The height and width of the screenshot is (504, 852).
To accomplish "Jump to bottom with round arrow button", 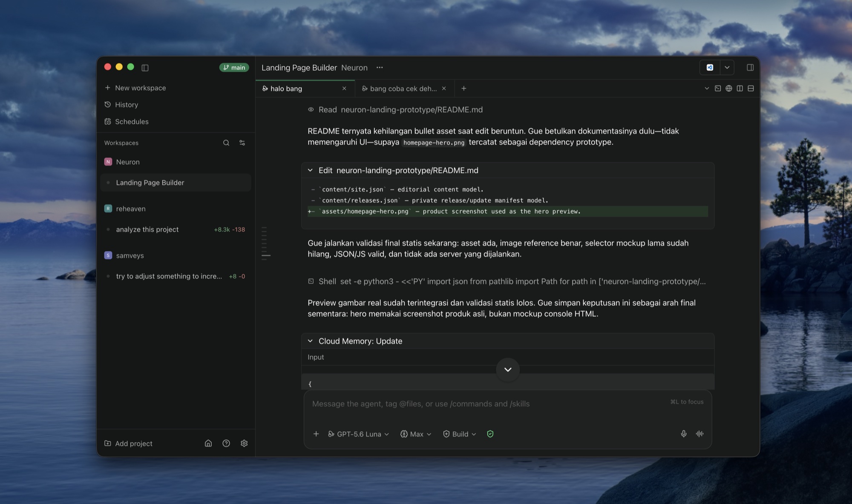I will [508, 369].
